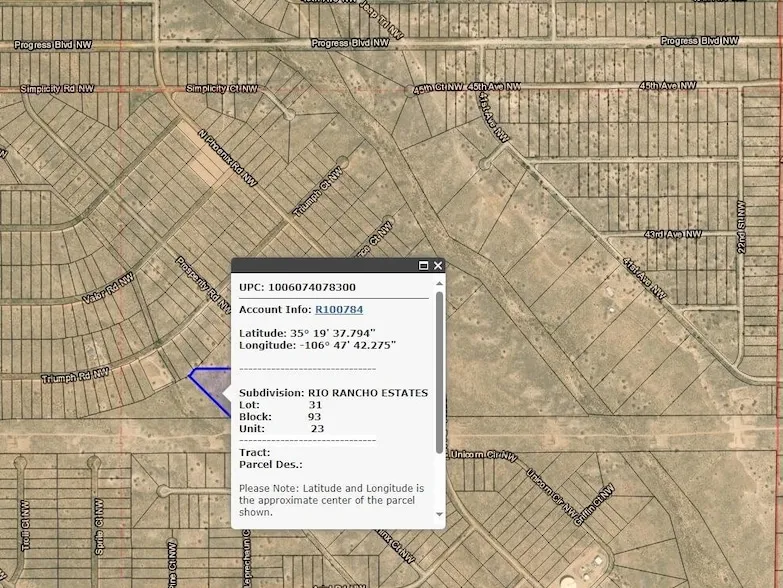
Task: Click the highlighted blue parcel on map
Action: pyautogui.click(x=210, y=385)
